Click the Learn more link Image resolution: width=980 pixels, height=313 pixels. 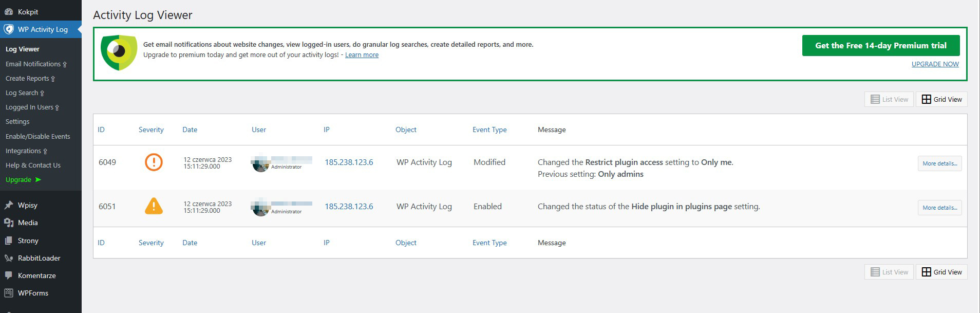click(x=362, y=55)
